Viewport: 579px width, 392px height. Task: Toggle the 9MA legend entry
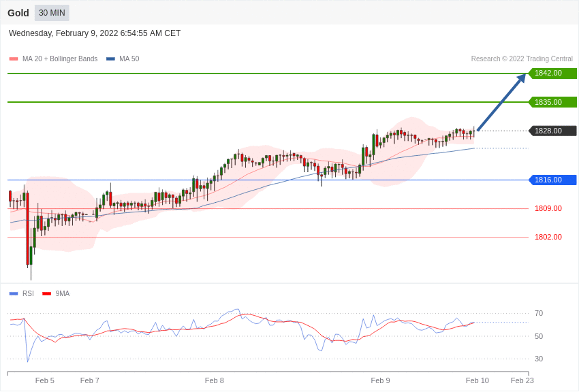pyautogui.click(x=56, y=293)
